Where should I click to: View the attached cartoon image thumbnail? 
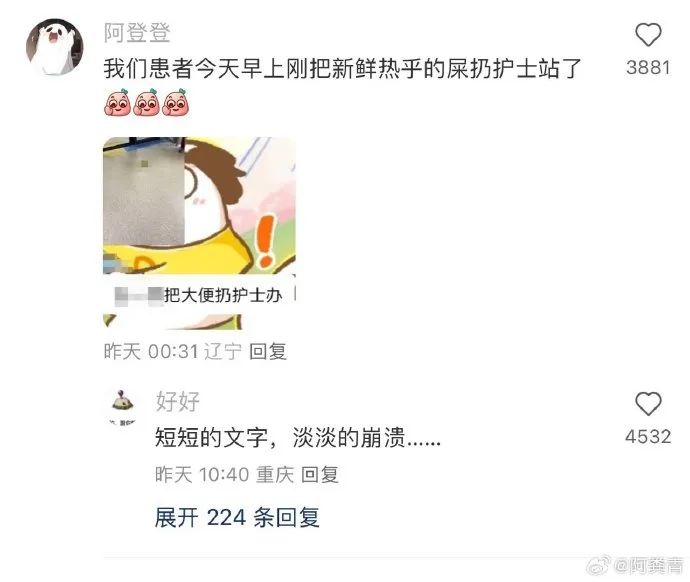(199, 233)
